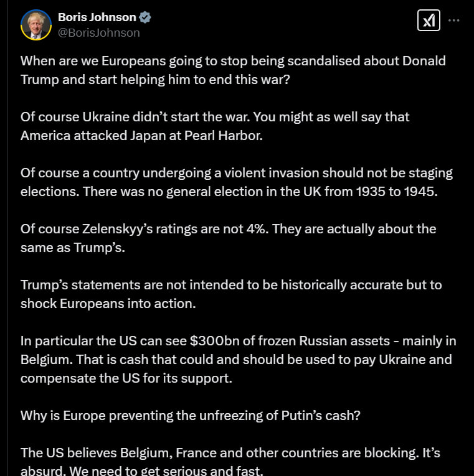474x476 pixels.
Task: Open the @BorisJohnson handle link
Action: [x=99, y=33]
